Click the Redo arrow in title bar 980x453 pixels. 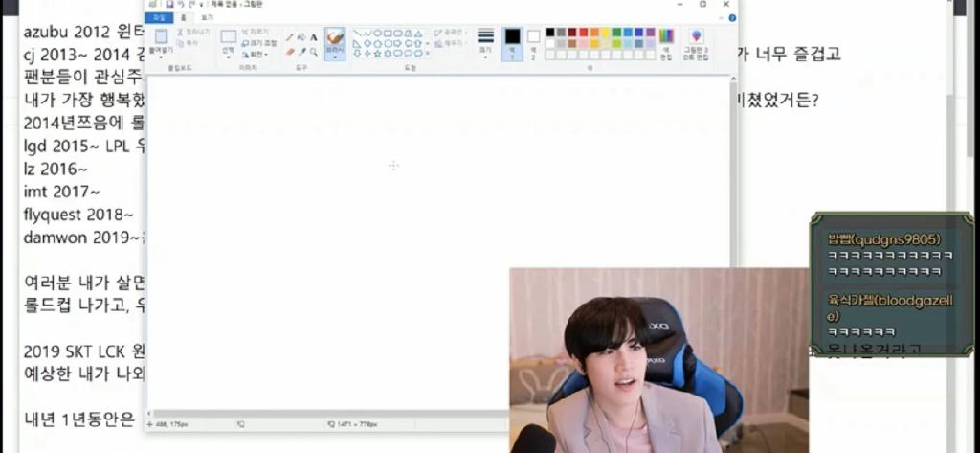[x=191, y=4]
